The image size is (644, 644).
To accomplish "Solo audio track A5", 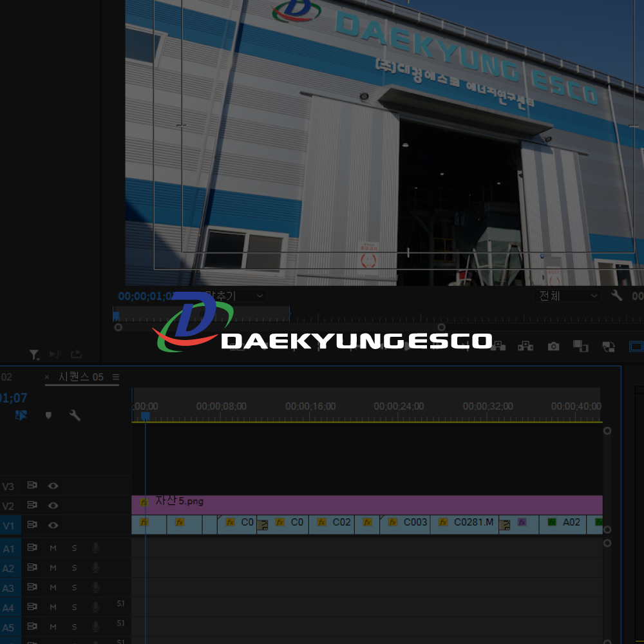I will pos(74,627).
